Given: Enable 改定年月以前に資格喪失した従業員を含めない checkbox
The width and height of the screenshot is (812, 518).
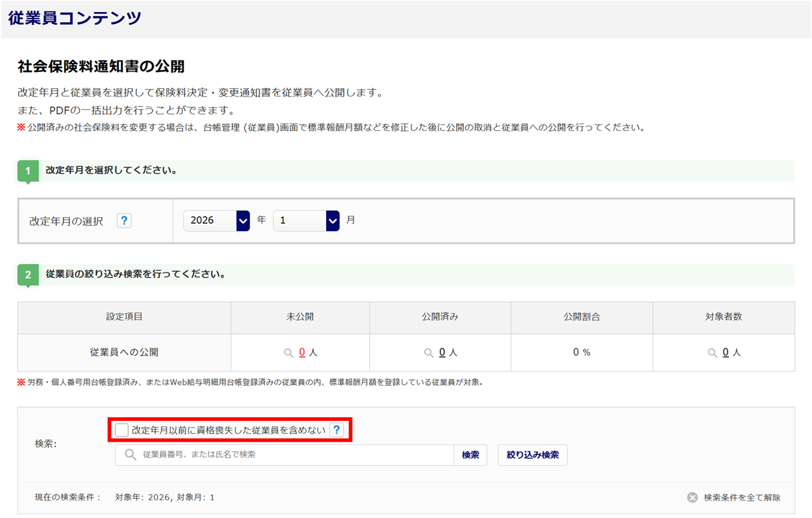Looking at the screenshot, I should click(x=122, y=430).
